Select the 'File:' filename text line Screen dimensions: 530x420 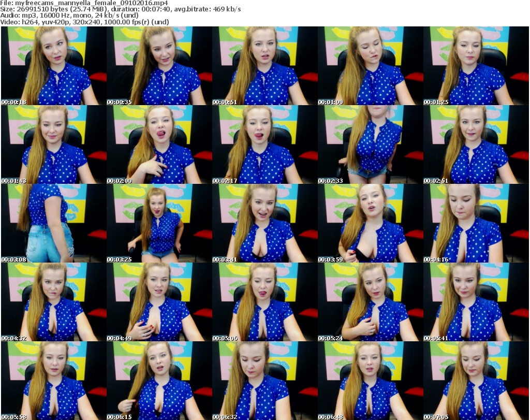pyautogui.click(x=84, y=3)
